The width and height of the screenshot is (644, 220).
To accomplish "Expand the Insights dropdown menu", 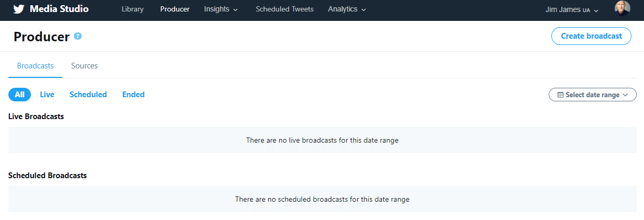I will click(221, 9).
